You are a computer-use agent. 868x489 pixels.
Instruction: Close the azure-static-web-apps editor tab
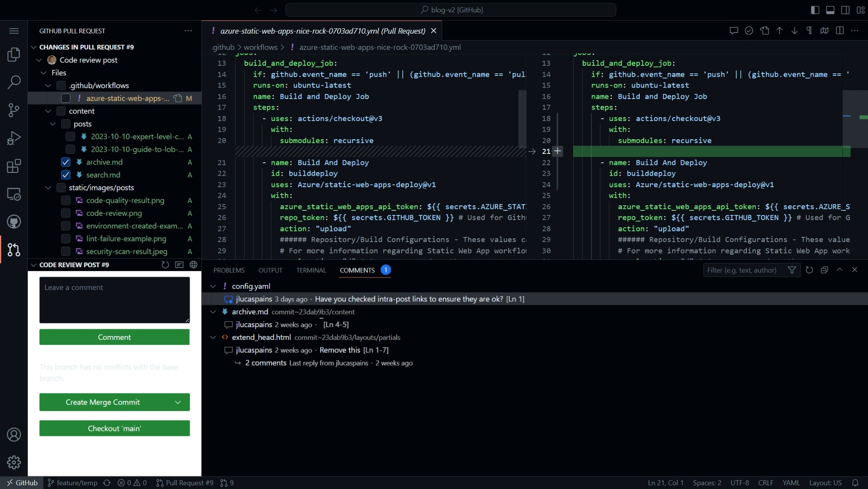point(434,31)
